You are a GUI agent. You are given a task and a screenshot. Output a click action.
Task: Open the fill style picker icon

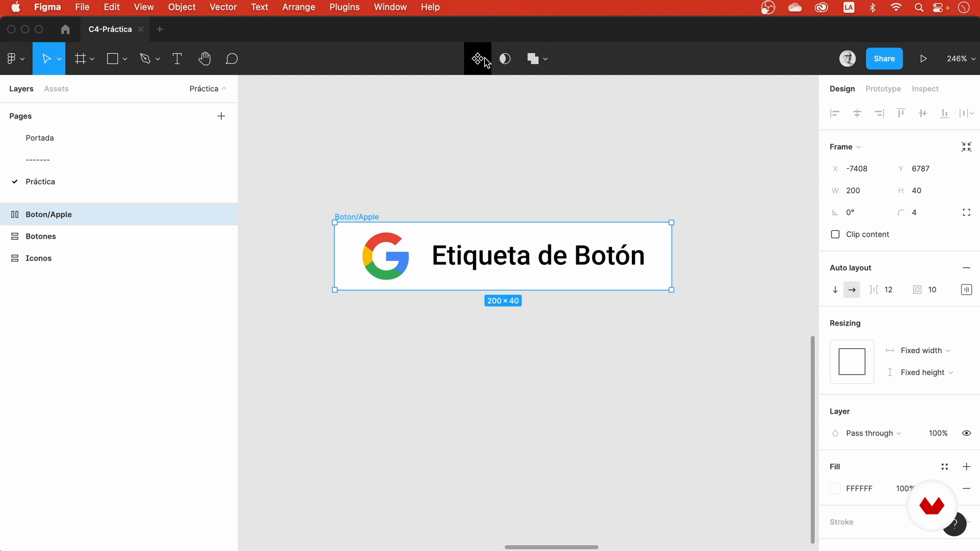(x=944, y=466)
